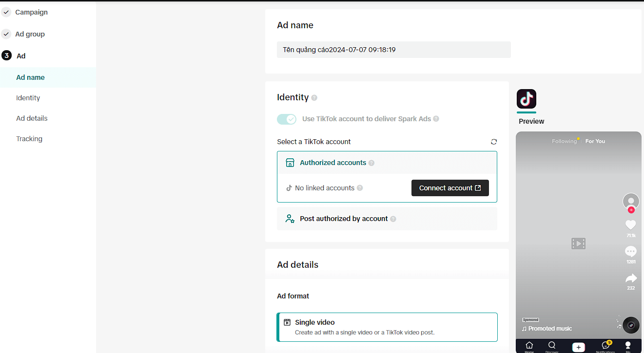
Task: Toggle Use TikTok account for Spark Ads
Action: (x=287, y=119)
